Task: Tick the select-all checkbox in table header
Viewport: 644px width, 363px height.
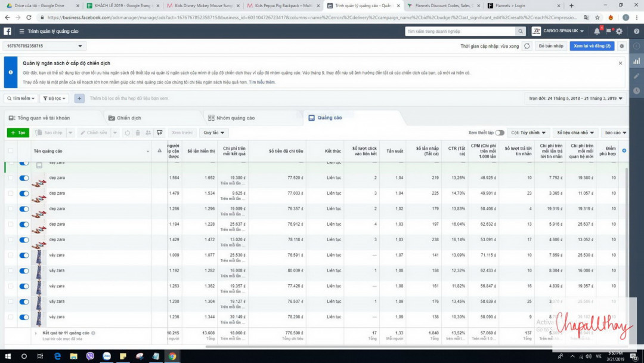Action: (11, 151)
